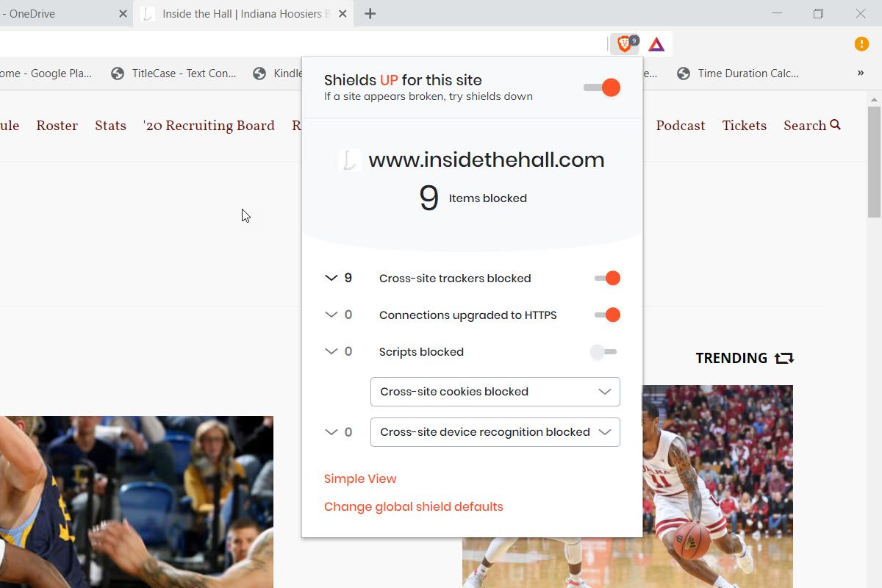Show hidden bookmarks with the double-chevron icon

pos(861,73)
